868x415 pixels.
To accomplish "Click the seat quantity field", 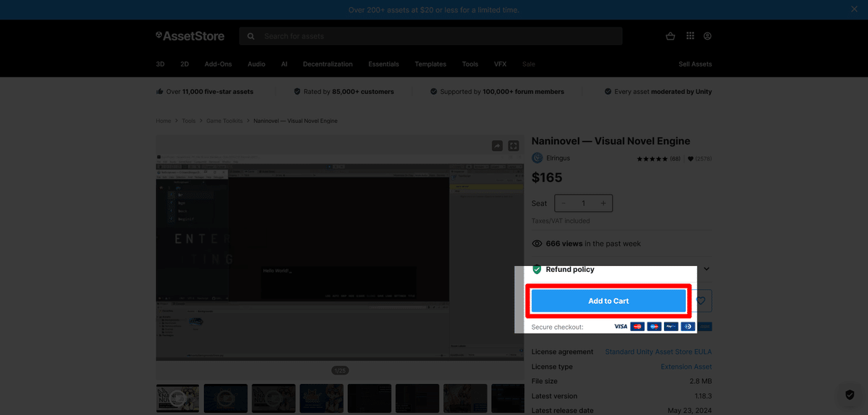I will click(584, 203).
